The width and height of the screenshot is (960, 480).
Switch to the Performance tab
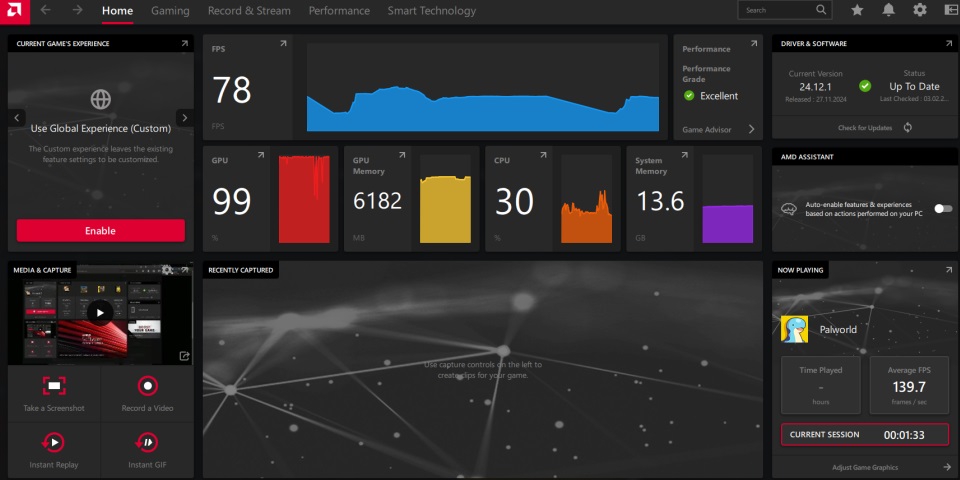(x=339, y=11)
